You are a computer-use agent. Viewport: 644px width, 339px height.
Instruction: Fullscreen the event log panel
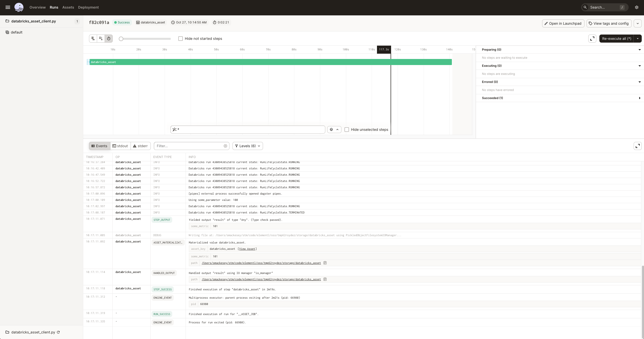638,146
